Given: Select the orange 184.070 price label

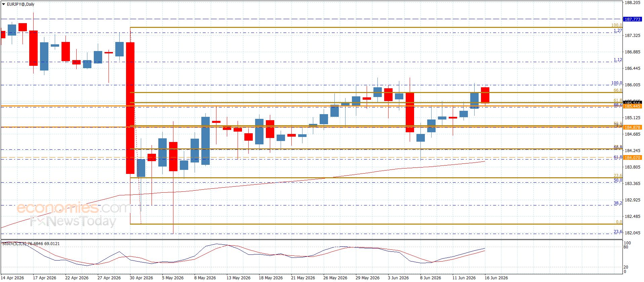Looking at the screenshot, I should [632, 157].
